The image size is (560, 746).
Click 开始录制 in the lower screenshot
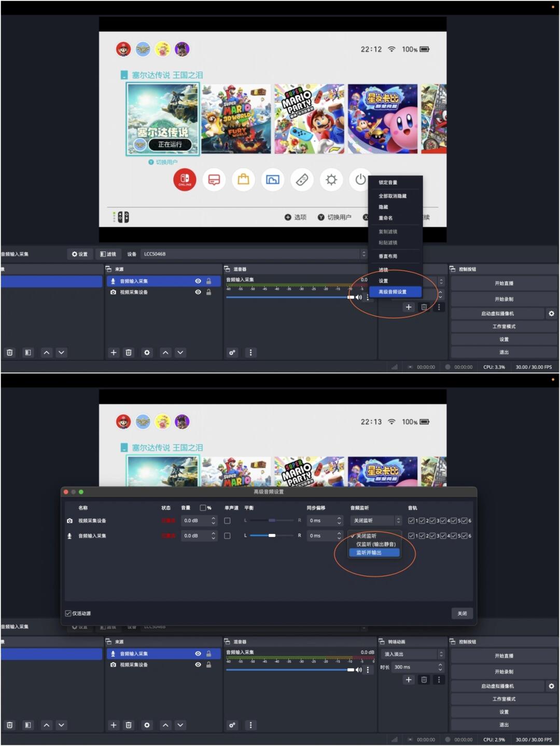[x=503, y=672]
